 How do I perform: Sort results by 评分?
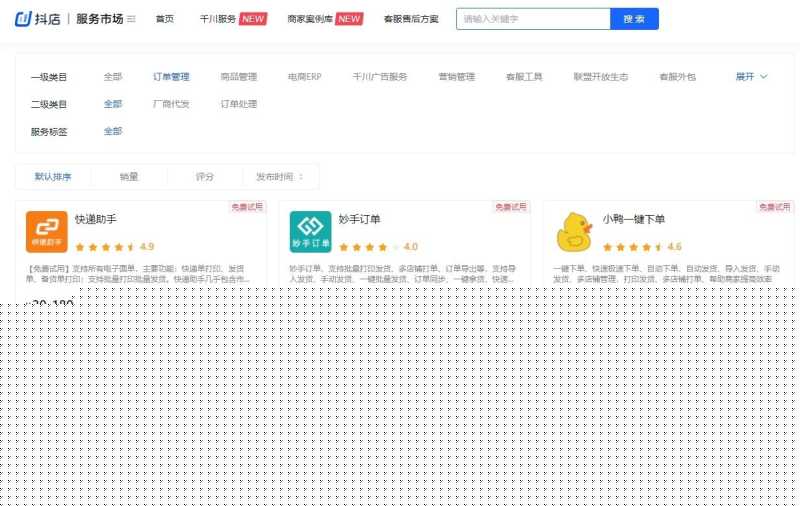[205, 176]
